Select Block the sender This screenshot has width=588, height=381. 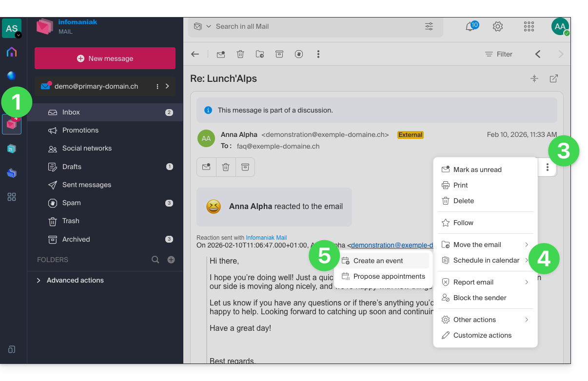click(485, 298)
